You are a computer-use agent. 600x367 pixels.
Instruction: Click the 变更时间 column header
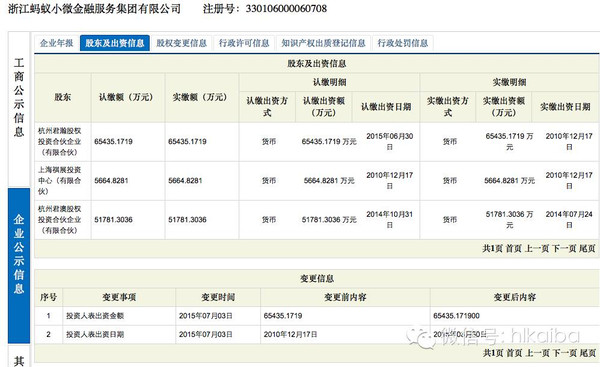click(x=218, y=297)
